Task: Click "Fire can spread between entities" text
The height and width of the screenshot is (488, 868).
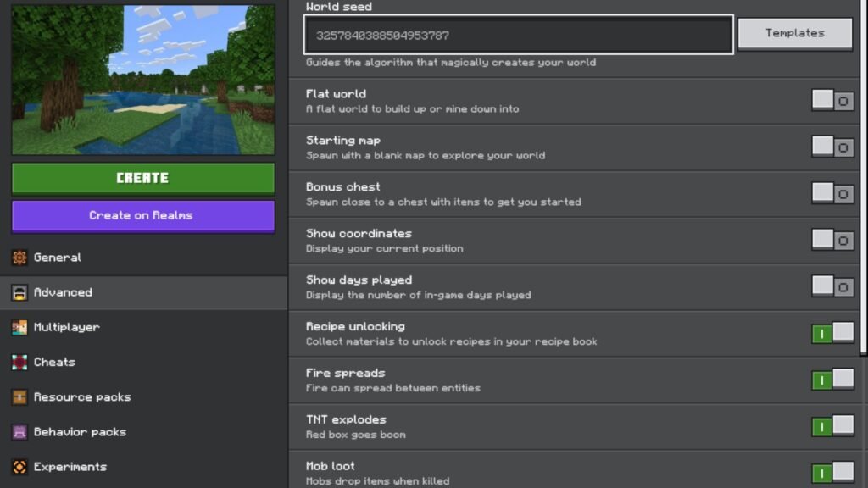Action: pyautogui.click(x=393, y=388)
